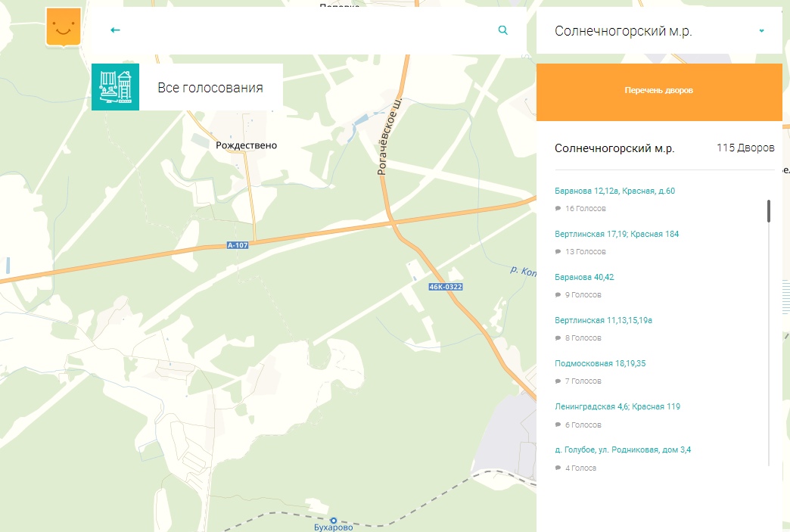Click the orange smiley logo
The height and width of the screenshot is (532, 790).
64,26
